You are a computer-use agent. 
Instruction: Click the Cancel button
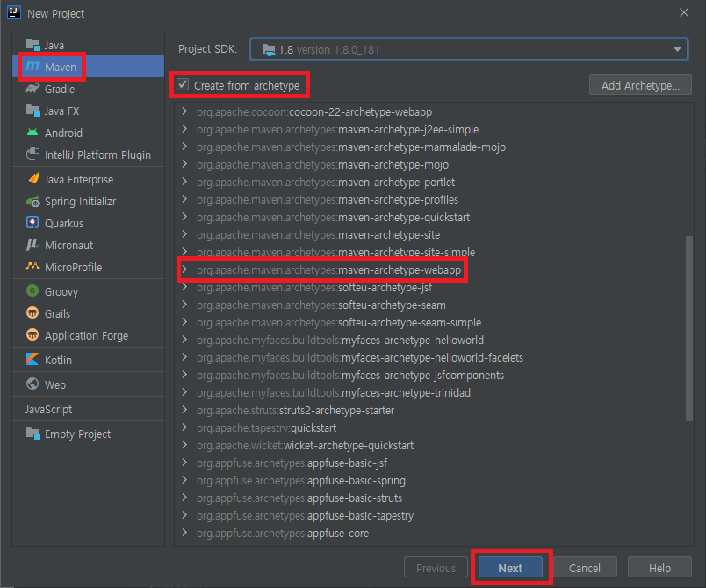point(585,568)
